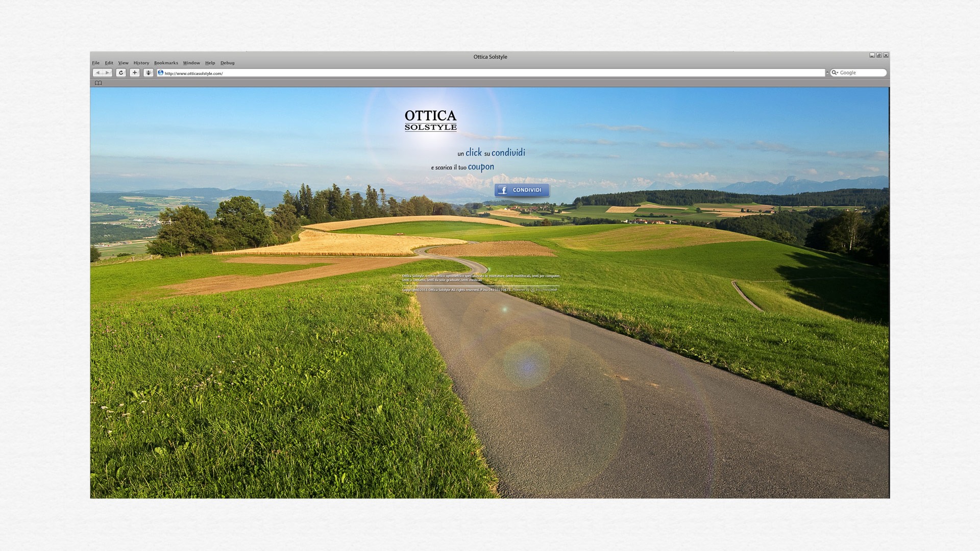Close the browser window
The height and width of the screenshot is (551, 980).
click(x=886, y=55)
